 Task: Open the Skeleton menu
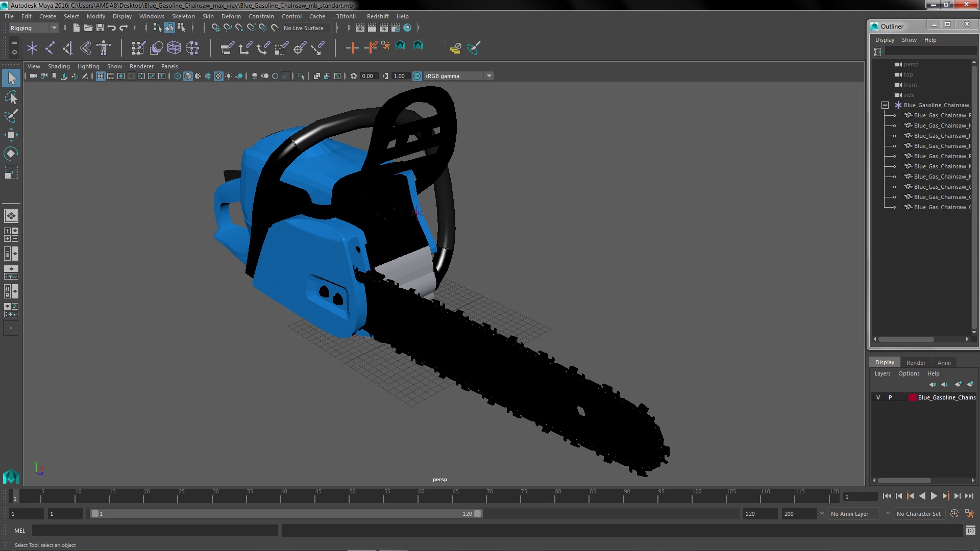[183, 16]
